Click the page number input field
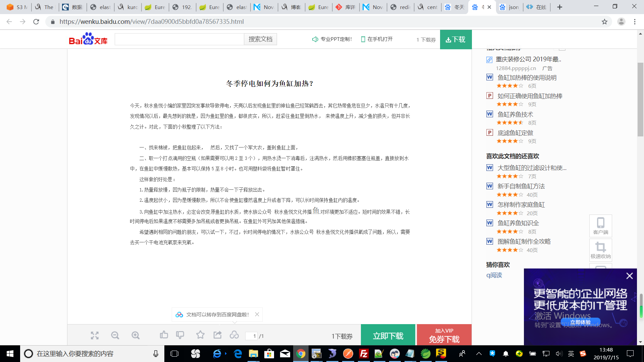 pyautogui.click(x=252, y=336)
